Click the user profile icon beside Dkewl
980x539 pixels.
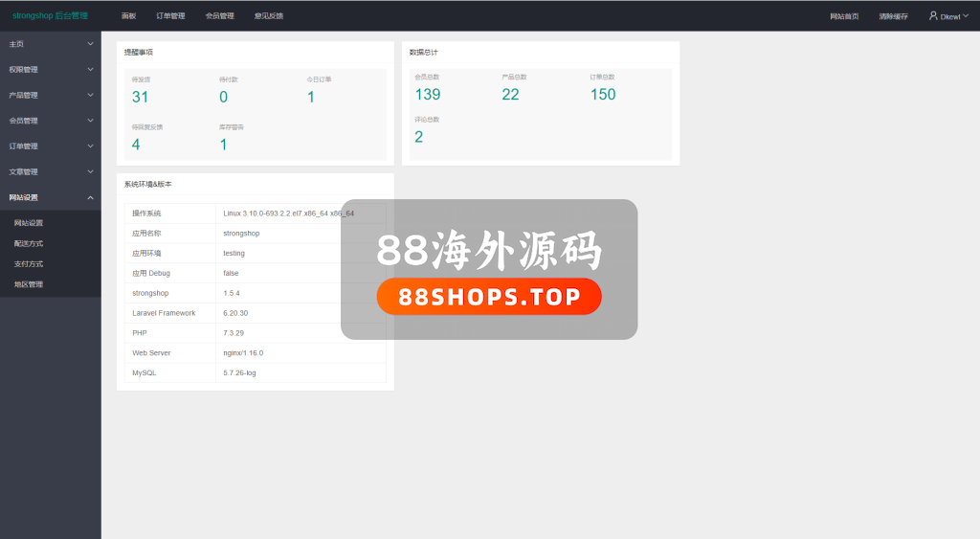(x=933, y=15)
